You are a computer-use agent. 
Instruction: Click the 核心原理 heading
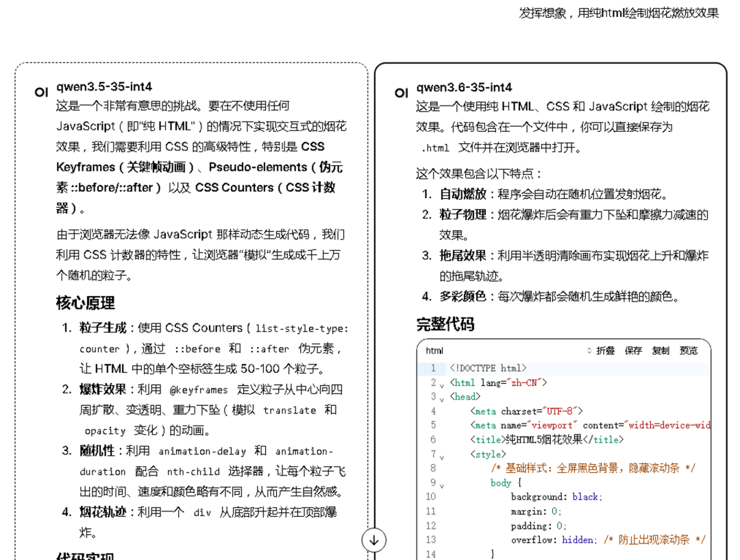86,303
